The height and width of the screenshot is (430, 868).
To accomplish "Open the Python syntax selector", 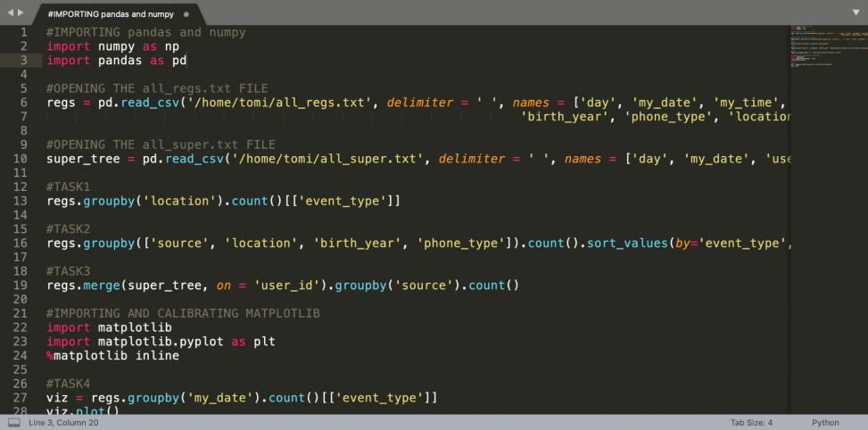I will tap(825, 422).
